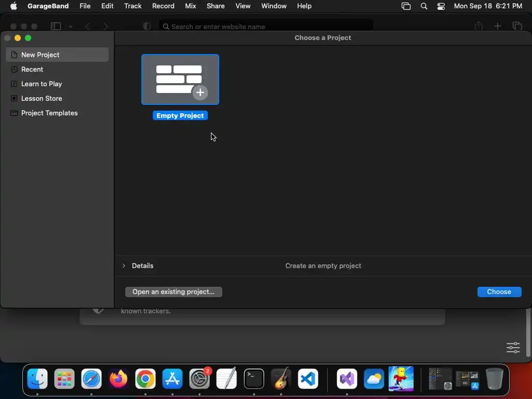Open the Window menu
The width and height of the screenshot is (532, 399).
point(274,6)
